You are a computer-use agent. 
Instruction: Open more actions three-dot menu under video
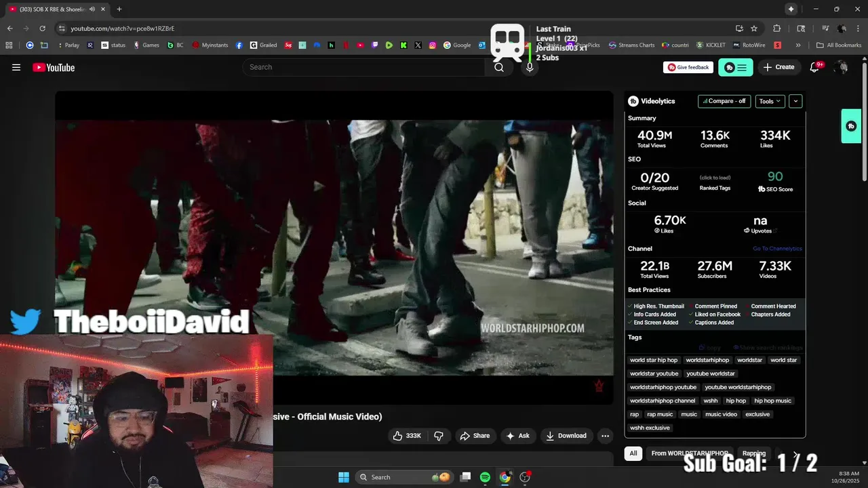click(605, 436)
